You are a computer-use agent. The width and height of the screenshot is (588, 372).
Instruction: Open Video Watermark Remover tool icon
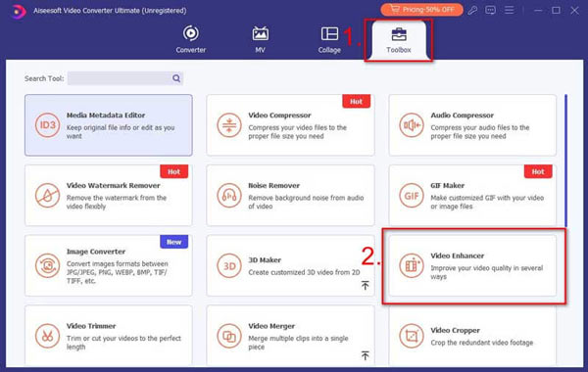point(47,195)
